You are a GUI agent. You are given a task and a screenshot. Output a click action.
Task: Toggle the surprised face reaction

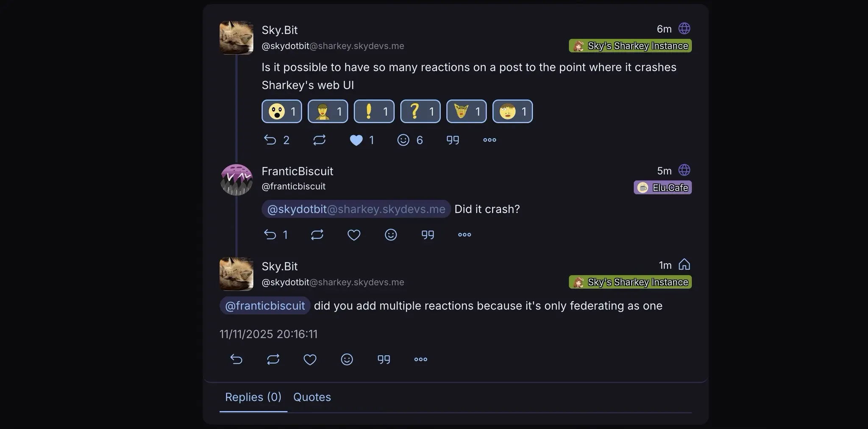(x=281, y=111)
